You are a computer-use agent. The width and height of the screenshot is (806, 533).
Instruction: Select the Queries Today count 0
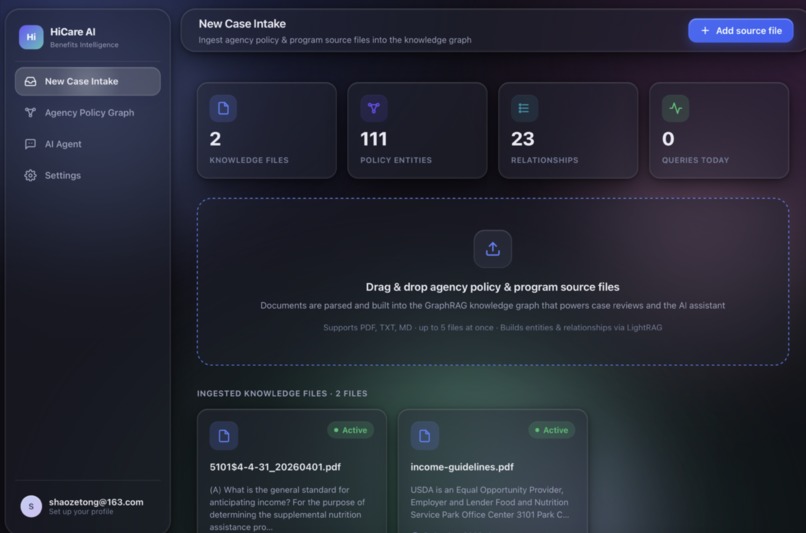tap(668, 139)
